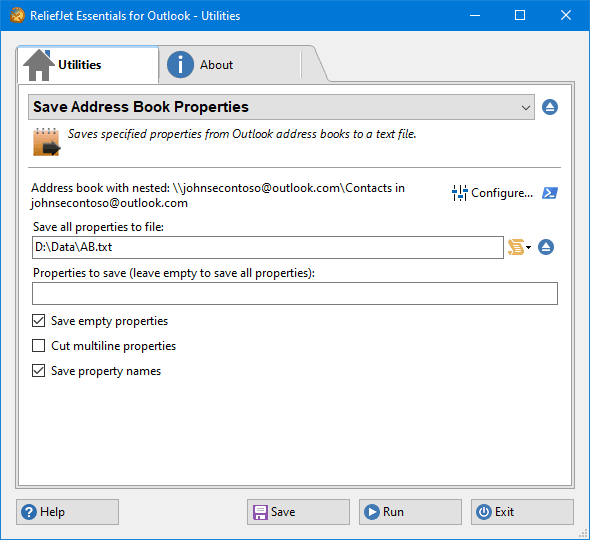
Task: Click the Run button
Action: pos(410,512)
